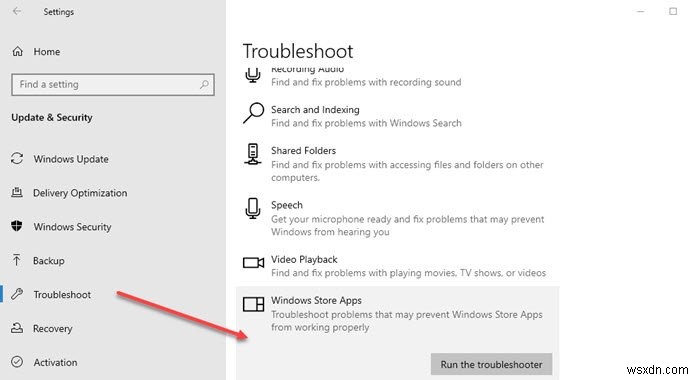Screen dimensions: 700x380
Task: Select the Windows Update sync icon
Action: pos(17,159)
